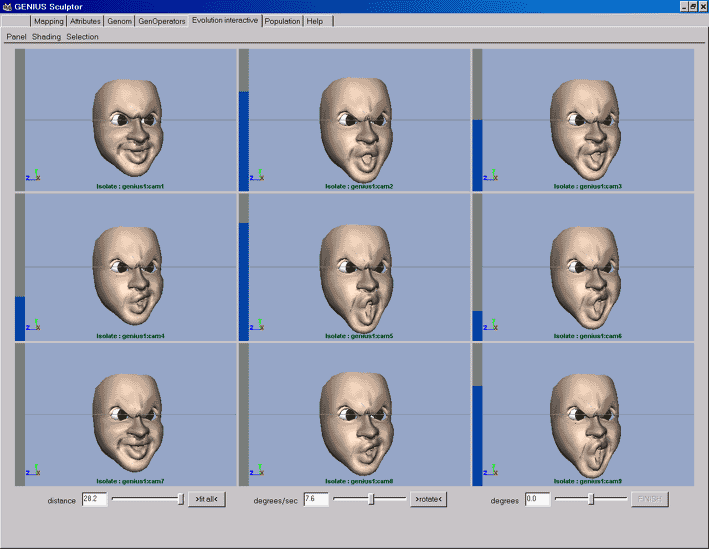The height and width of the screenshot is (549, 709).
Task: Click the distance value field
Action: tap(95, 499)
